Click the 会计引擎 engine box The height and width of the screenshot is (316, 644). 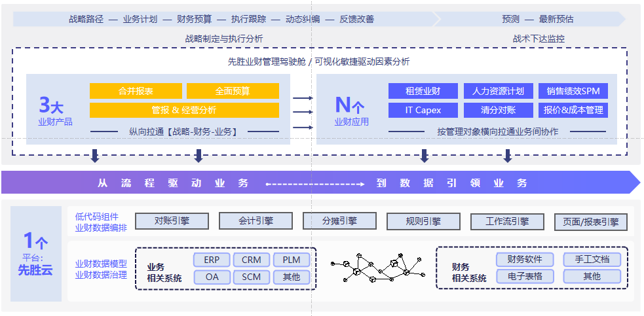[256, 221]
